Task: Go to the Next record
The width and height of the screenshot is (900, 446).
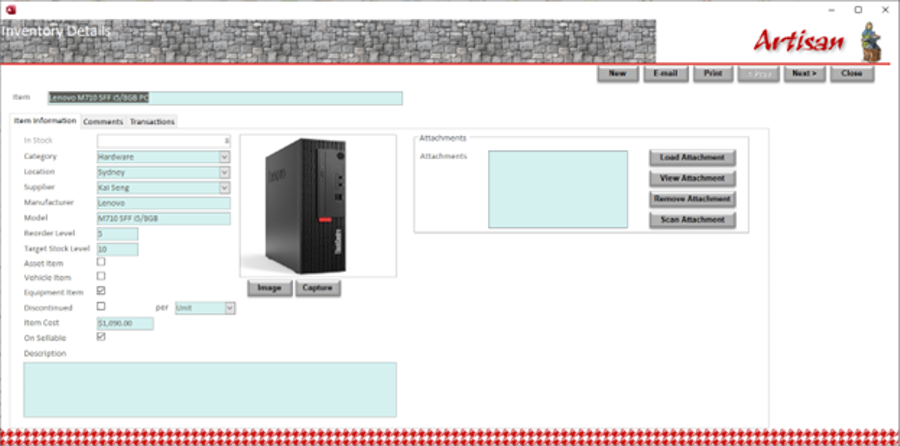Action: 803,74
